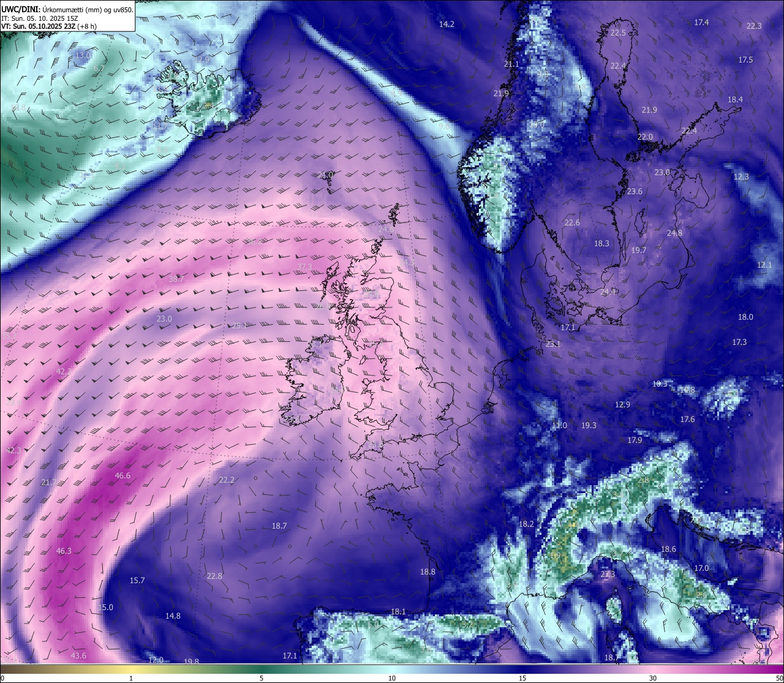Click the colorbar tick label 30

[x=653, y=678]
